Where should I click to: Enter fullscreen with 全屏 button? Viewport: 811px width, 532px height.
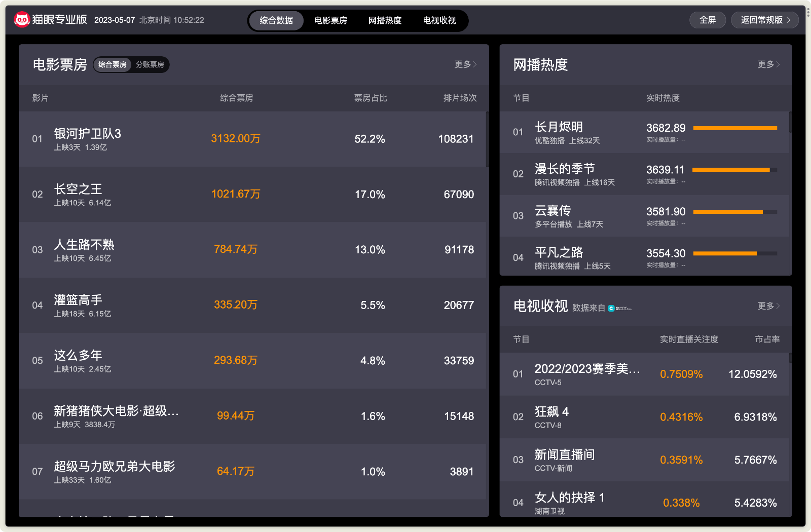(708, 20)
